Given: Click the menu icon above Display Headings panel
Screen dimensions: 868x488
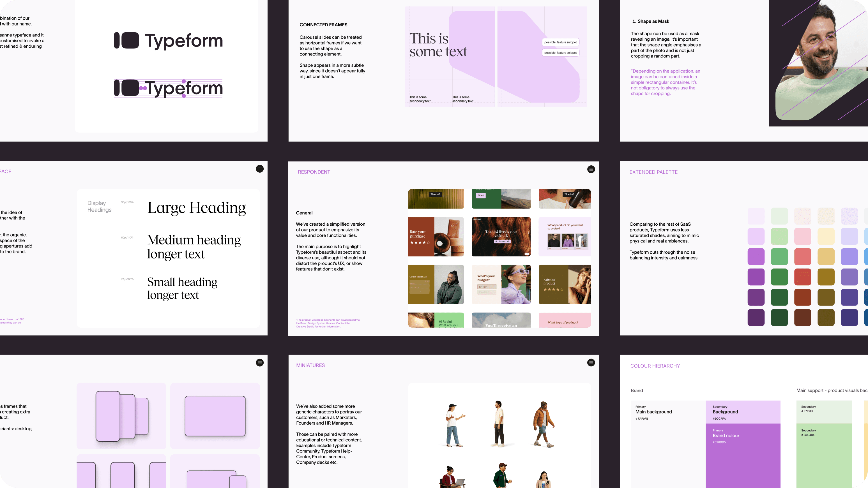Looking at the screenshot, I should click(x=260, y=169).
